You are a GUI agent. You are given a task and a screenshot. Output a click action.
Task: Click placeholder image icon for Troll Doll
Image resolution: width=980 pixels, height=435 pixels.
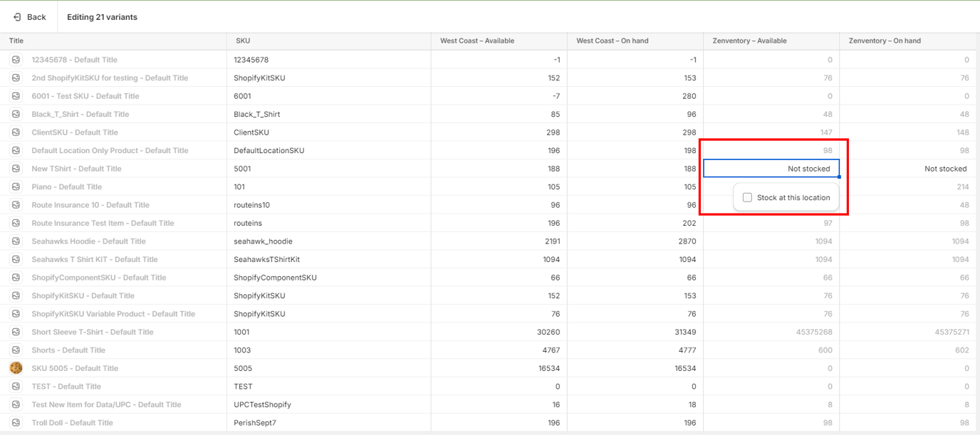point(16,422)
